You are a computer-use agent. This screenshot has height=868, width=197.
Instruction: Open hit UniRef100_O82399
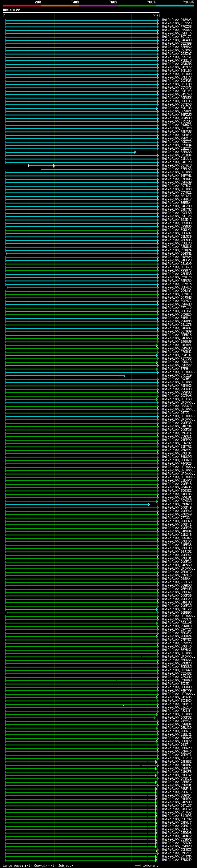click(x=176, y=43)
